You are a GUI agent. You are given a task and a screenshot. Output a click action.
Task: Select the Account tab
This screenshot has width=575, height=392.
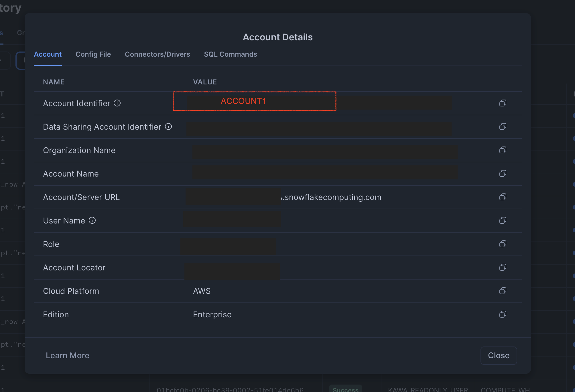click(x=48, y=54)
